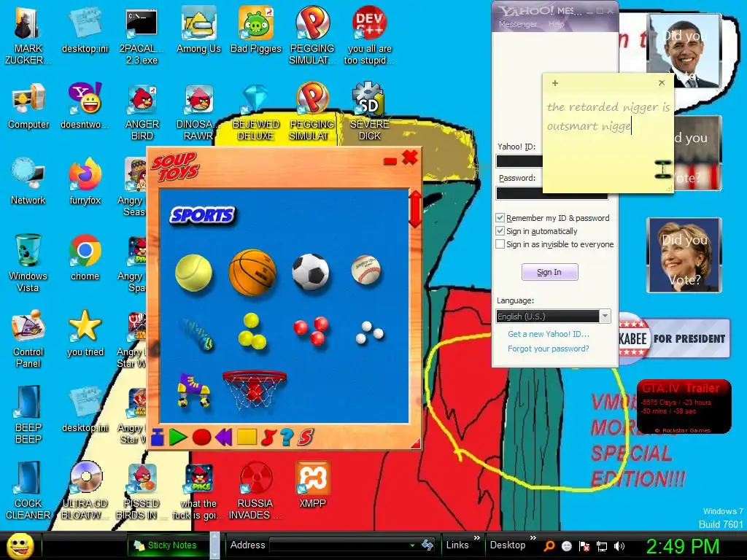Expand the Links toolbar chevron
747x560 pixels.
(477, 538)
